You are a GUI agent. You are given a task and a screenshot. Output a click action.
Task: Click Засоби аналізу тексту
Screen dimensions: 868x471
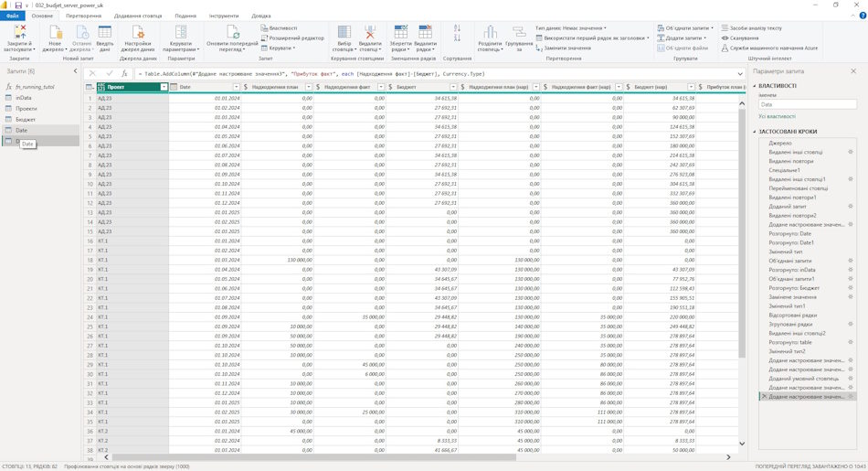(751, 28)
